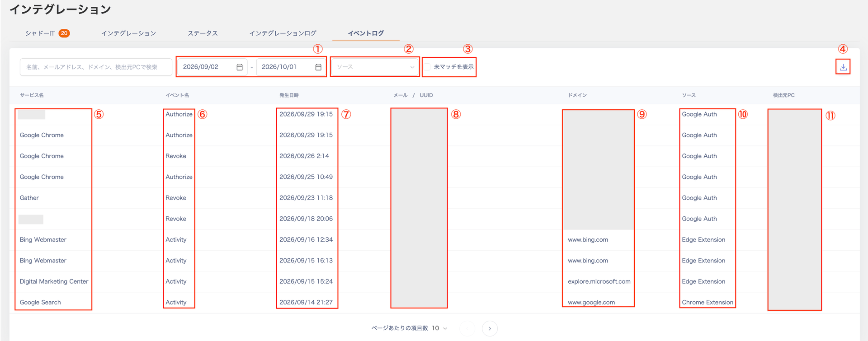868x341 pixels.
Task: Select the Google Search service cell
Action: click(x=40, y=302)
